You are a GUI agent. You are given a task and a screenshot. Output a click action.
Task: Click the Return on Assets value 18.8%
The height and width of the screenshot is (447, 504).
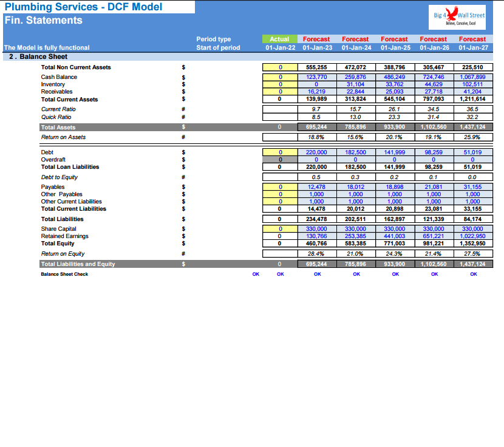(x=317, y=137)
